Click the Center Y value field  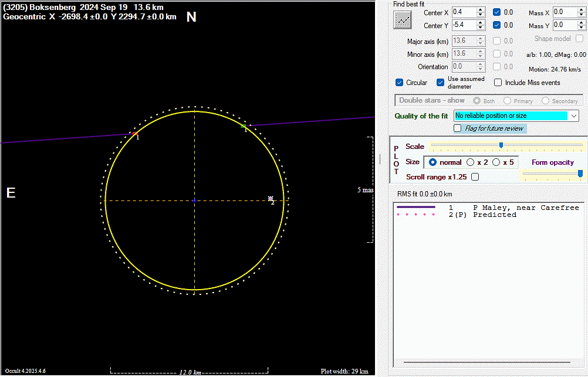(464, 25)
